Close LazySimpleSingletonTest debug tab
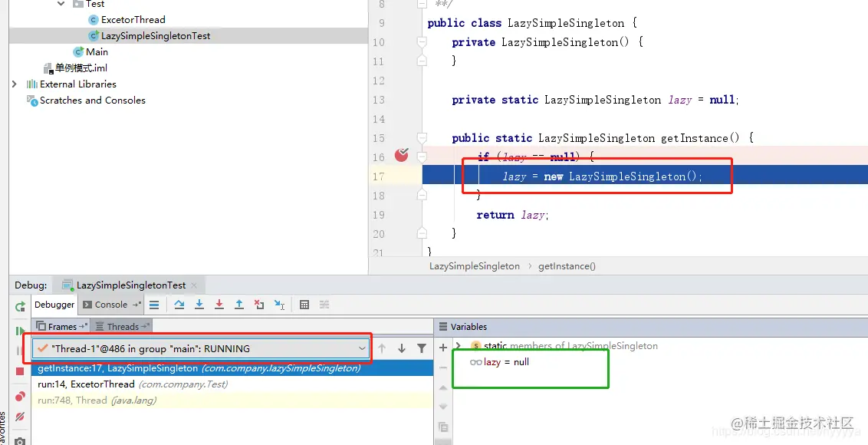The height and width of the screenshot is (445, 868). tap(194, 285)
